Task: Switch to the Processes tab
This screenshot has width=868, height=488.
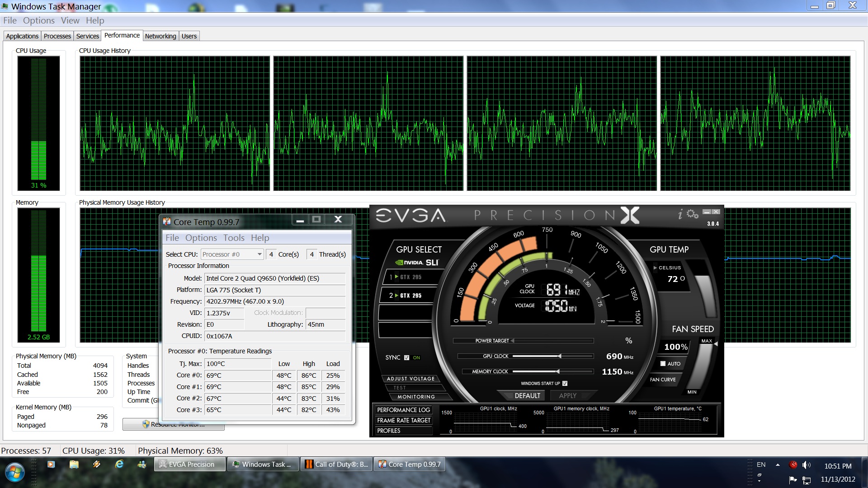Action: point(57,36)
